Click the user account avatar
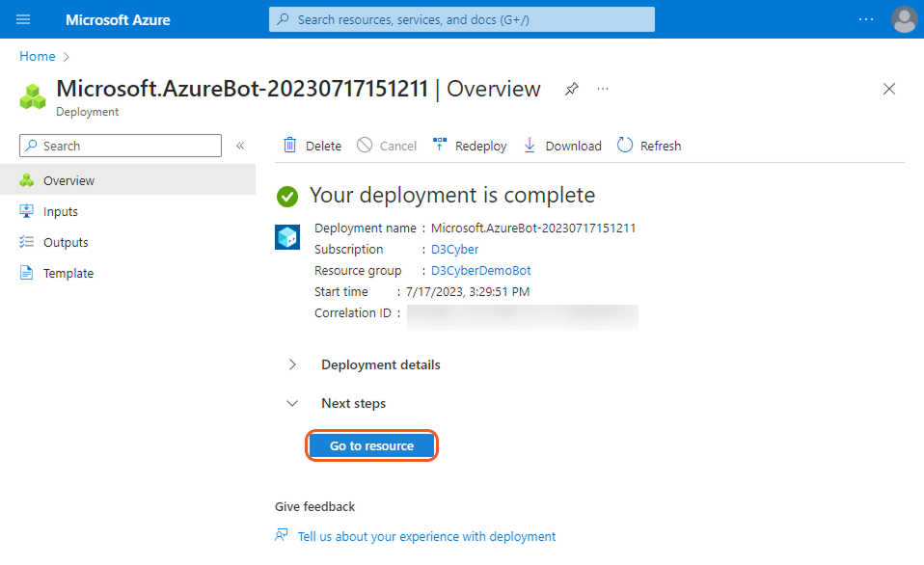Screen dimensions: 924x565 904,19
